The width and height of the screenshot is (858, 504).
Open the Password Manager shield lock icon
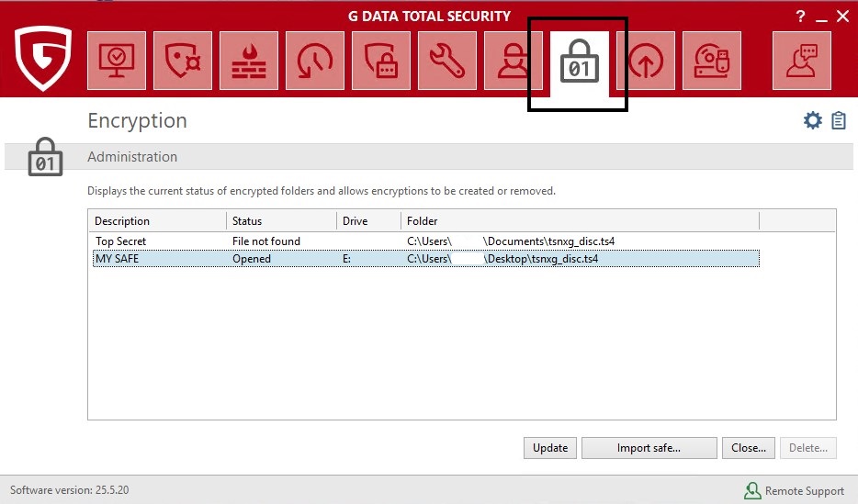(381, 60)
